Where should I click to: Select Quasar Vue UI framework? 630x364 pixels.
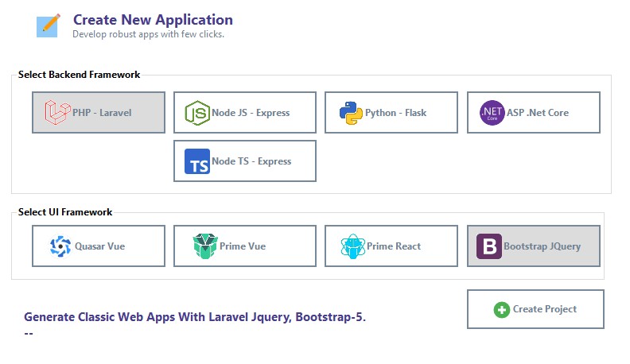99,246
